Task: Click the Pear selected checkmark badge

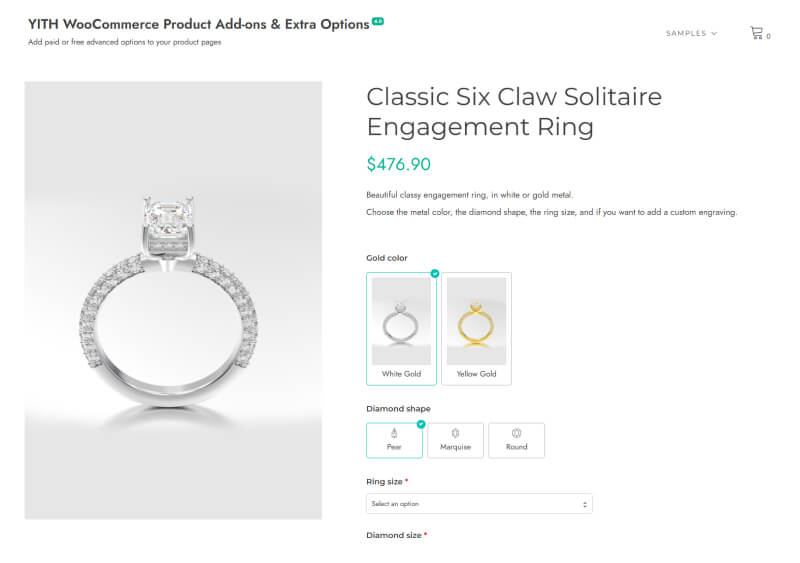Action: (x=421, y=424)
